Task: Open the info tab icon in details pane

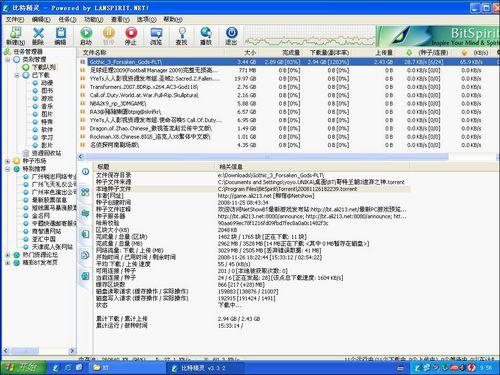Action: click(x=85, y=171)
